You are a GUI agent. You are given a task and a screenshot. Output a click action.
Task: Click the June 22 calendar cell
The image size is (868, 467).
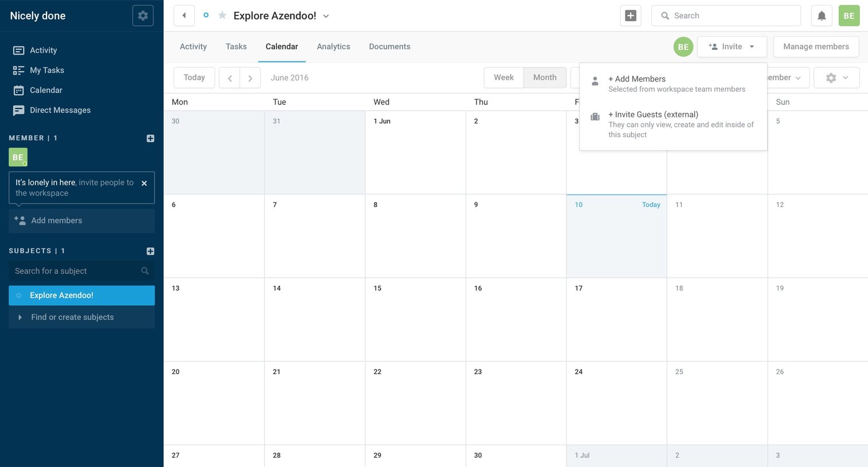[416, 403]
